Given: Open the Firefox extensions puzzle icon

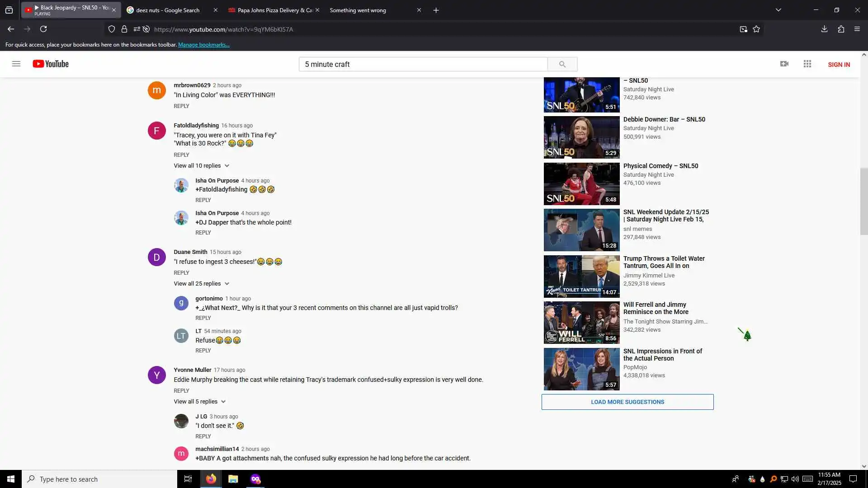Looking at the screenshot, I should click(841, 29).
